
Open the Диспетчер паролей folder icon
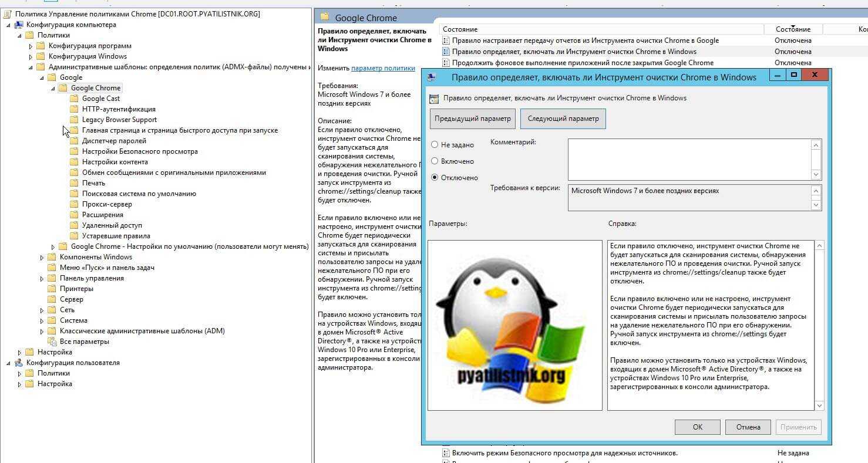[74, 141]
